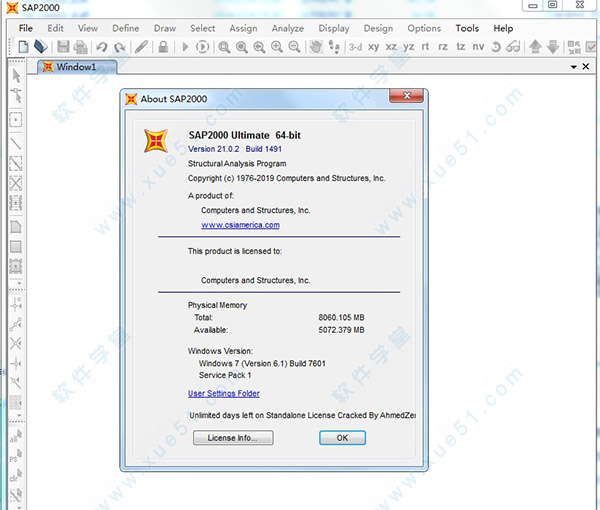Click the circled play Model Alive icon
The image size is (600, 510).
[202, 47]
